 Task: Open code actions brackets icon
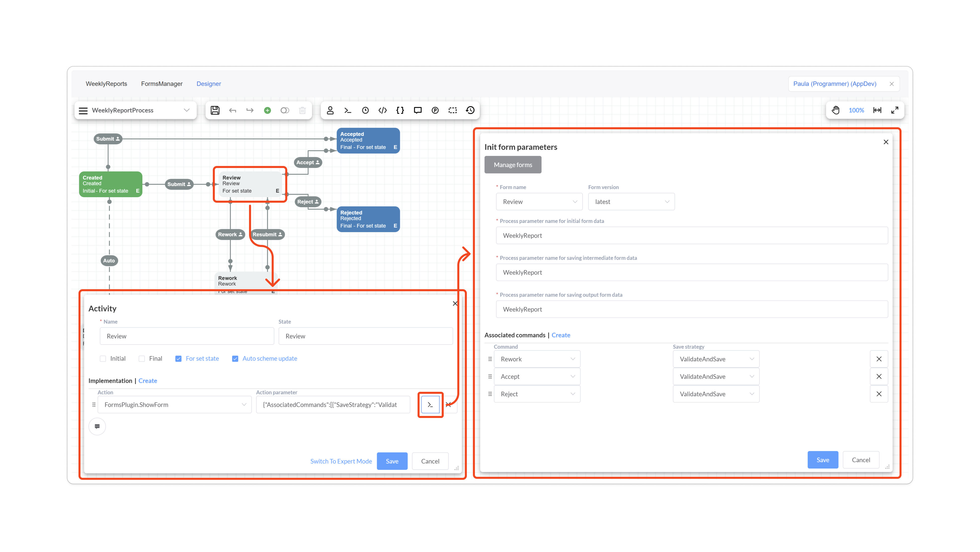(x=383, y=110)
